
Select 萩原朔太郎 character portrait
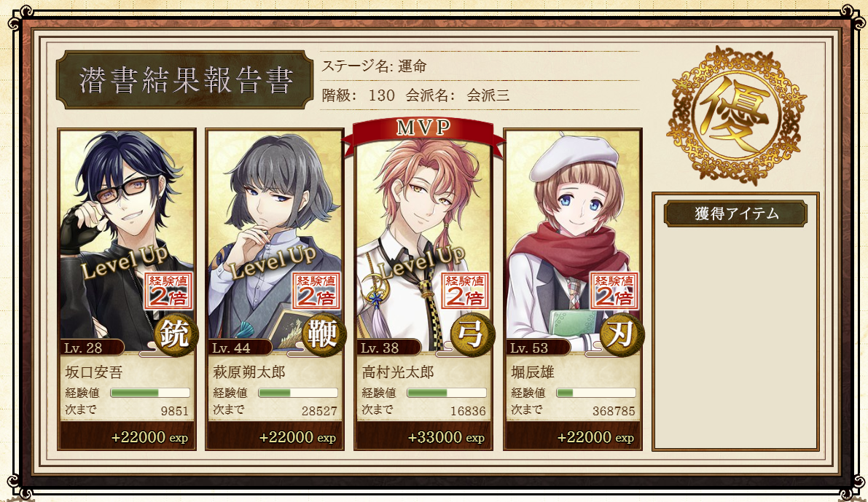tap(275, 238)
